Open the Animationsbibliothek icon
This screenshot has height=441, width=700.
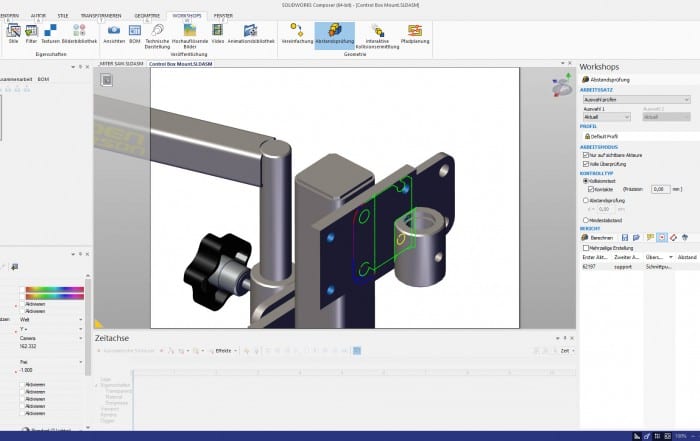(251, 34)
